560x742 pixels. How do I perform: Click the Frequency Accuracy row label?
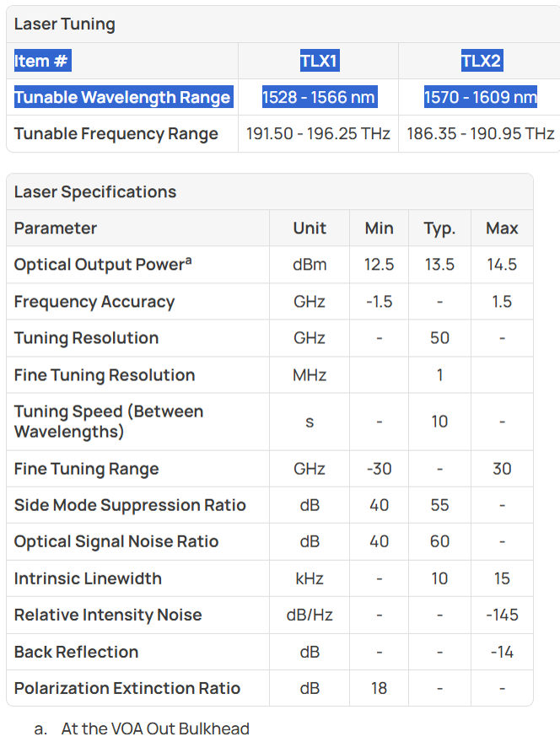tap(94, 302)
